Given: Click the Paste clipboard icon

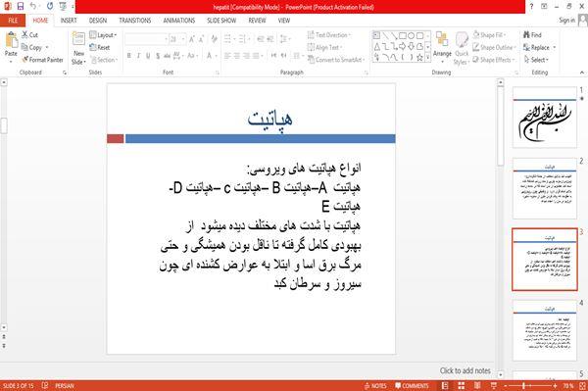Looking at the screenshot, I should pyautogui.click(x=11, y=40).
